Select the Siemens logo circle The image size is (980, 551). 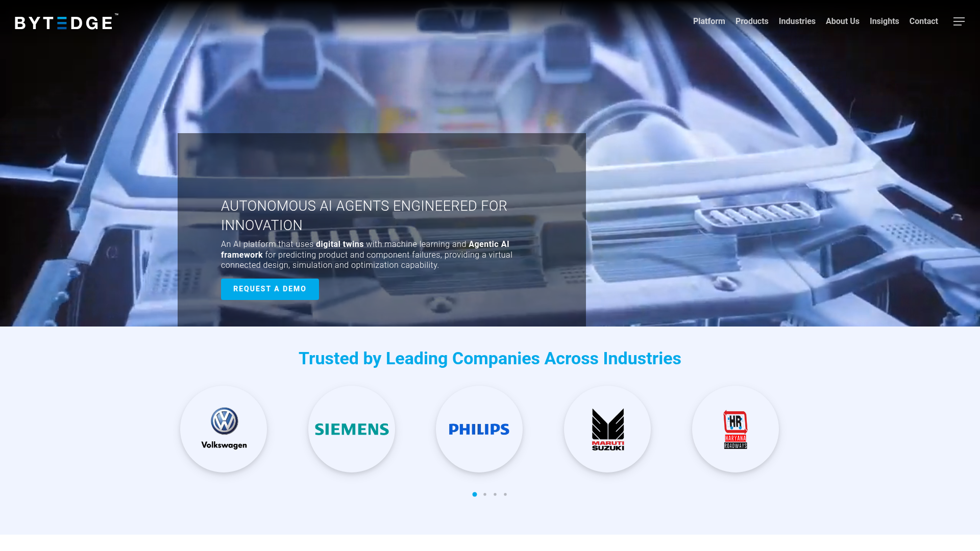(352, 429)
